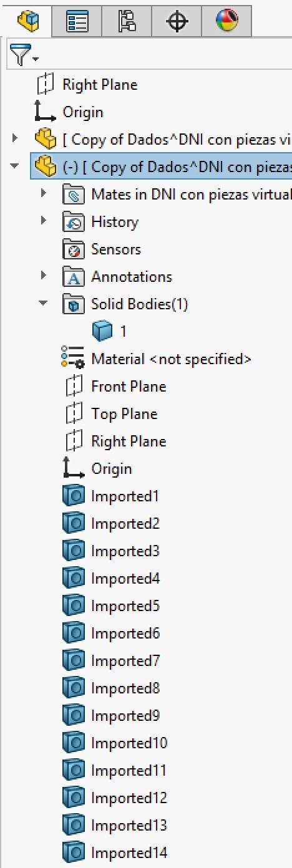Click the Sensors folder icon
Image resolution: width=292 pixels, height=868 pixels.
[x=74, y=249]
